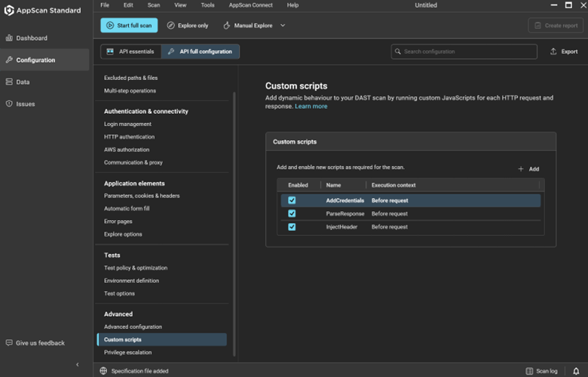Click the Create report label
The image size is (588, 377).
[561, 26]
